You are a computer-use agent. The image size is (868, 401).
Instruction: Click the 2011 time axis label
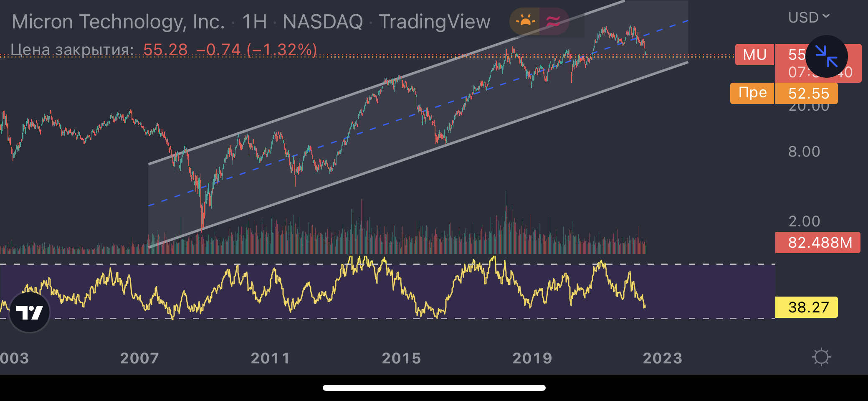click(270, 358)
